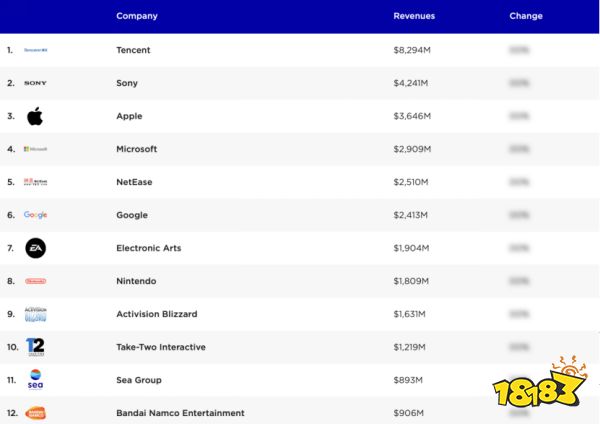Image resolution: width=600 pixels, height=424 pixels.
Task: Open the Electronic Arts company name
Action: click(x=149, y=248)
